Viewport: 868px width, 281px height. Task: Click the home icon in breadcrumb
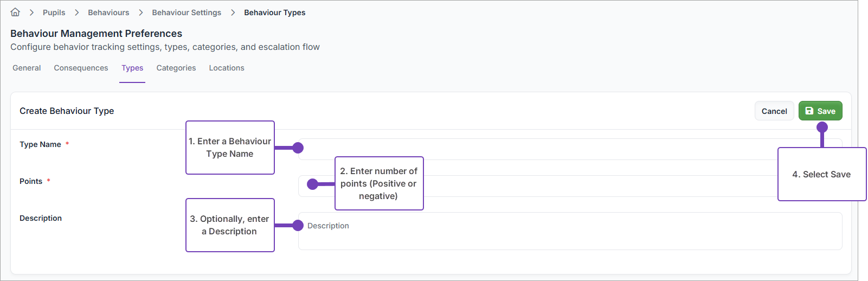(15, 12)
